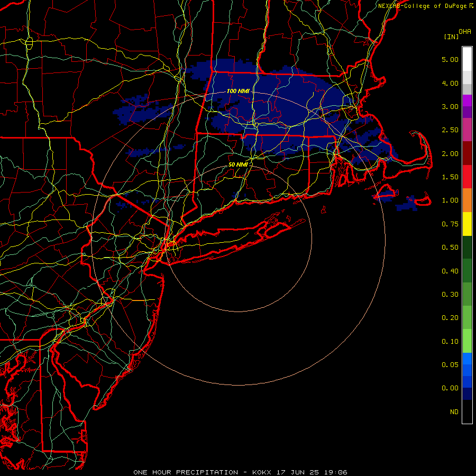Click the "2.50" legend value
Viewport: 476px width, 476px height.
pyautogui.click(x=450, y=130)
